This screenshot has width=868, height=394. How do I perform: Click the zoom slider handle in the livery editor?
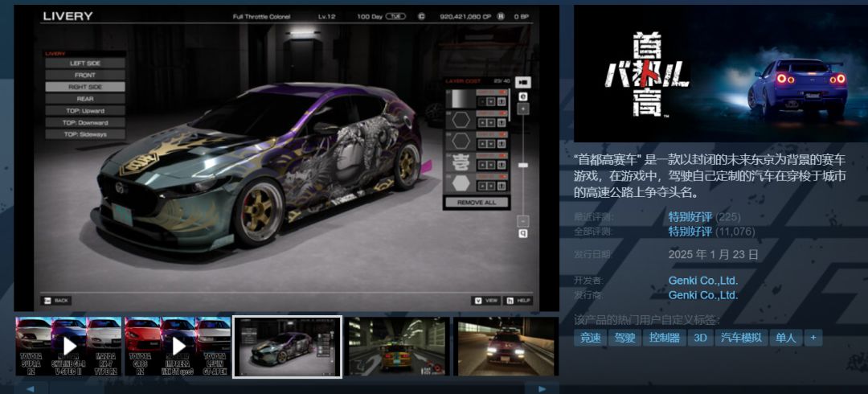tap(522, 165)
